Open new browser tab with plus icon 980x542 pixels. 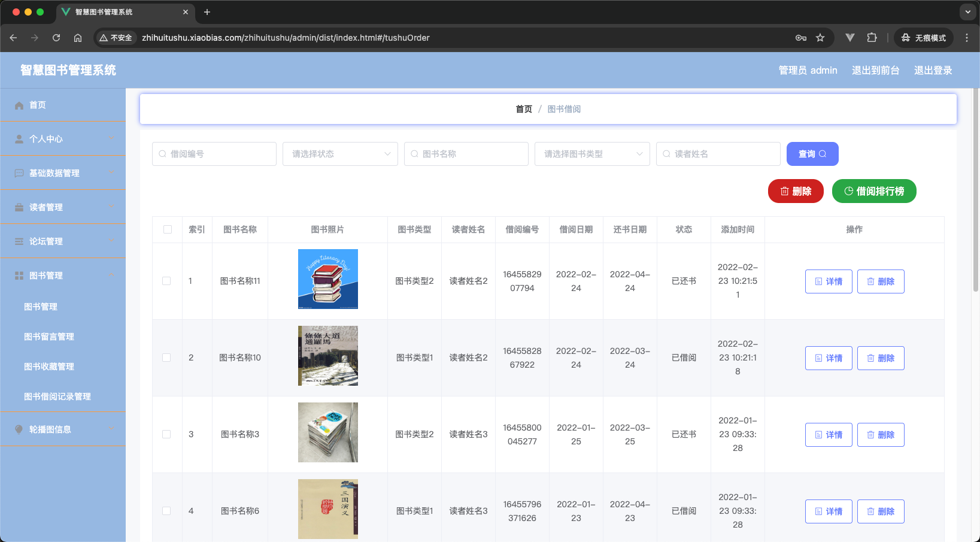click(207, 12)
